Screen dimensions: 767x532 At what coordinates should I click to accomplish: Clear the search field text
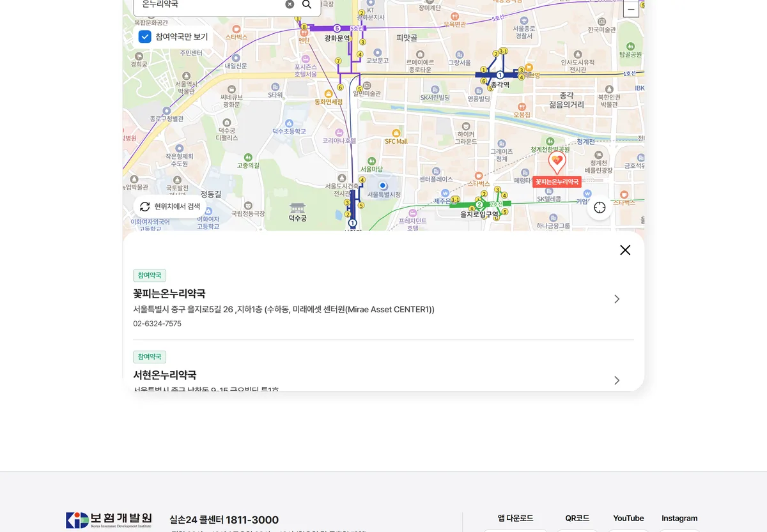click(290, 4)
